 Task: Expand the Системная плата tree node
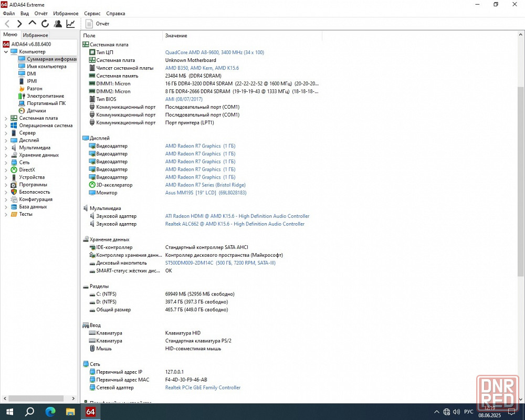pyautogui.click(x=6, y=118)
